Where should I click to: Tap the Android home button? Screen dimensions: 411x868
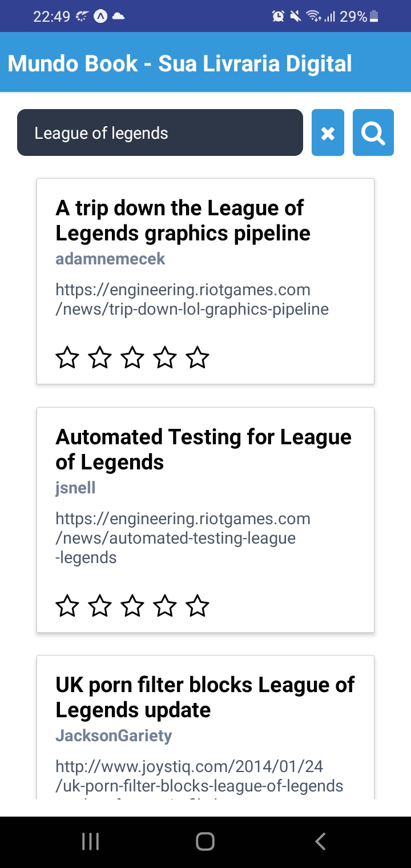pos(205,841)
